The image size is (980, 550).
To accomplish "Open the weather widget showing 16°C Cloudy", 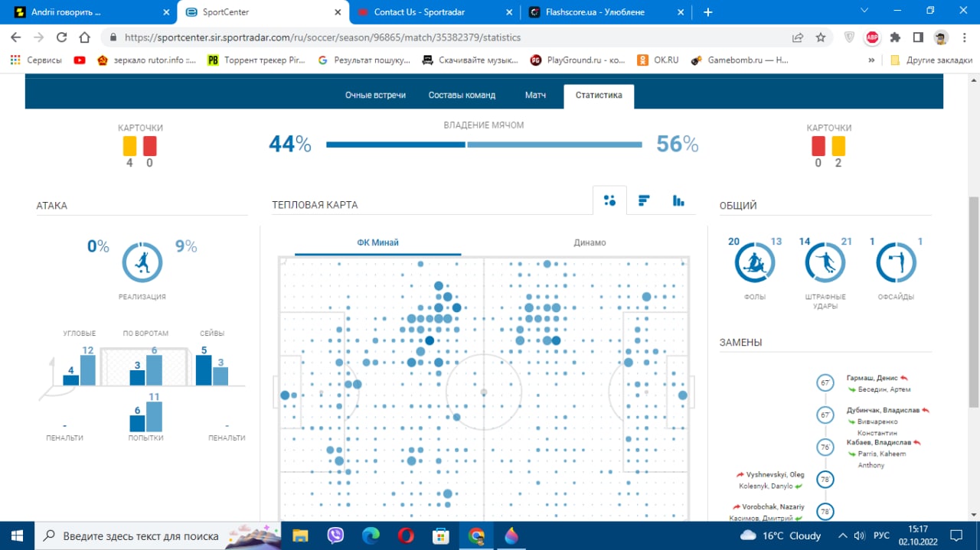I will tap(781, 535).
